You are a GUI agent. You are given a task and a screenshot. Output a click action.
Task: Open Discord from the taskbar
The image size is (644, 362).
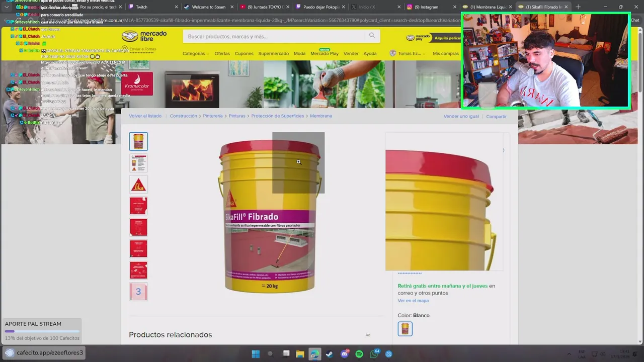point(345,354)
